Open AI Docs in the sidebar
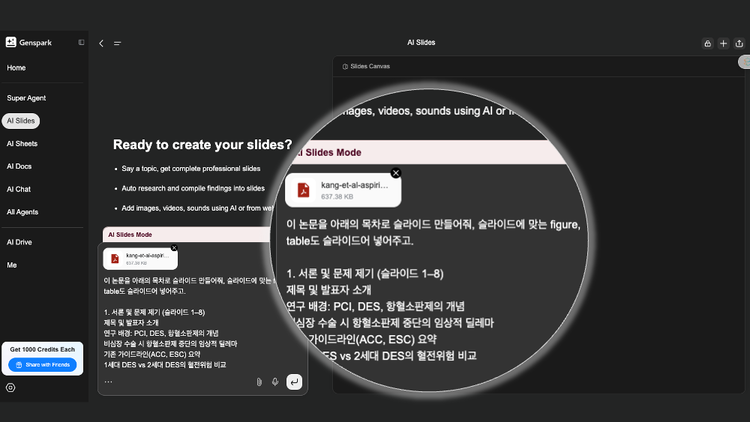The height and width of the screenshot is (422, 750). pyautogui.click(x=19, y=167)
